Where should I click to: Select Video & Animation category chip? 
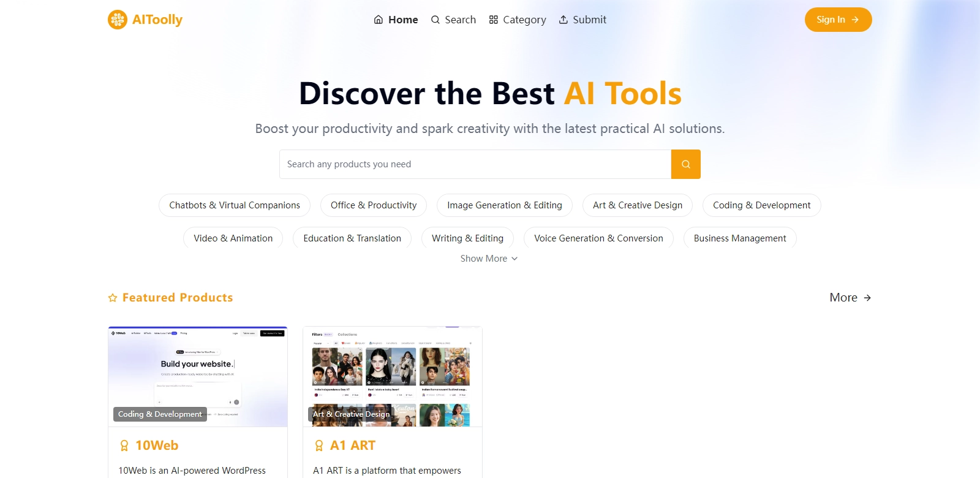(233, 238)
